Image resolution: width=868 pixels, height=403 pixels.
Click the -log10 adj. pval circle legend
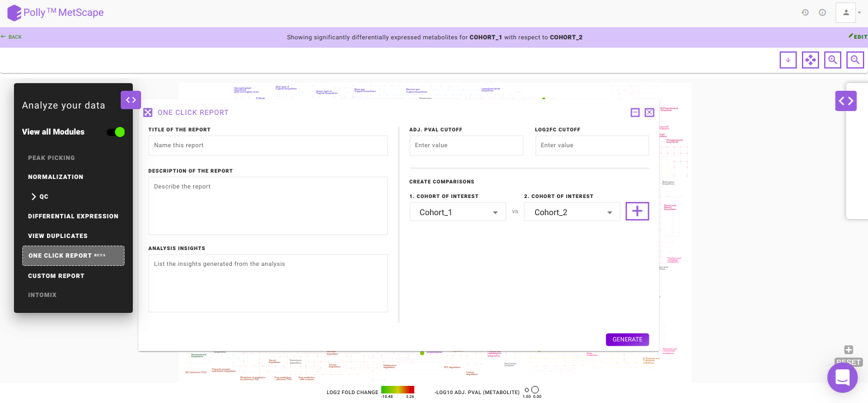tap(532, 390)
